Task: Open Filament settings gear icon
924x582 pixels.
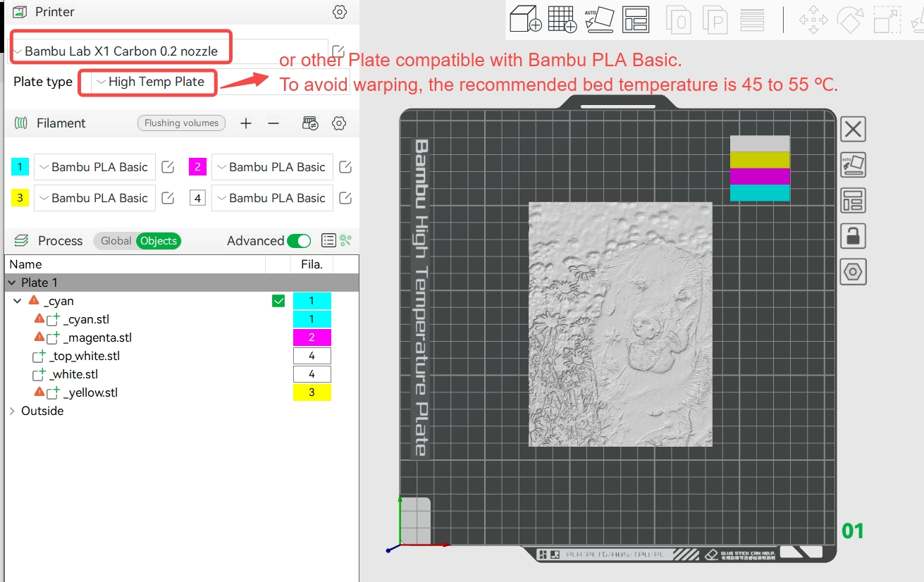Action: click(x=339, y=123)
